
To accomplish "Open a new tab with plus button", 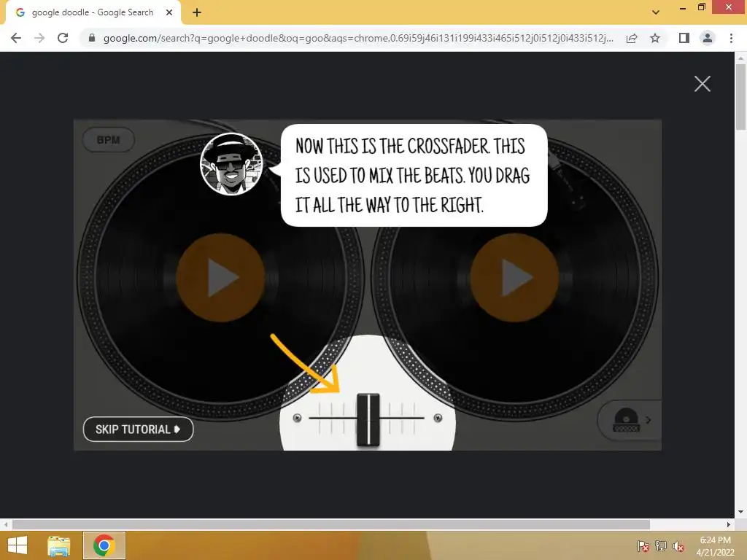I will pyautogui.click(x=197, y=13).
